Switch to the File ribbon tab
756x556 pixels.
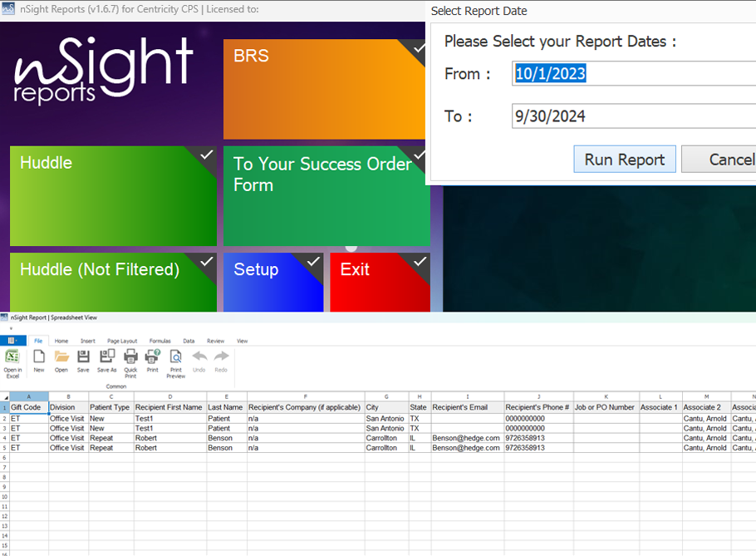click(x=38, y=341)
